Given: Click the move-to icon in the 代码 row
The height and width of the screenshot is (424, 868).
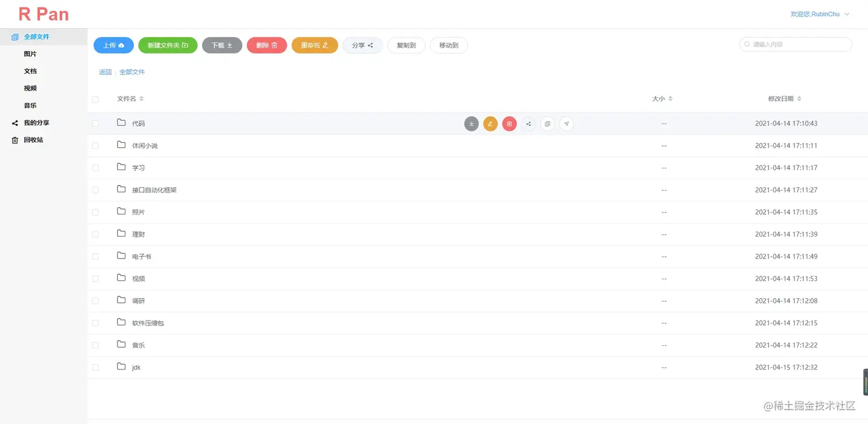Looking at the screenshot, I should tap(566, 124).
